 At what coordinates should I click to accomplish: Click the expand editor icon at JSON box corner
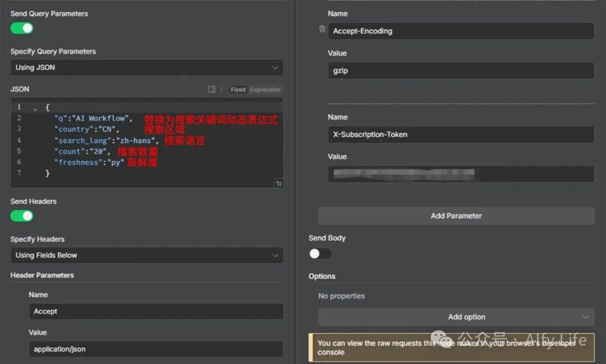pos(279,183)
